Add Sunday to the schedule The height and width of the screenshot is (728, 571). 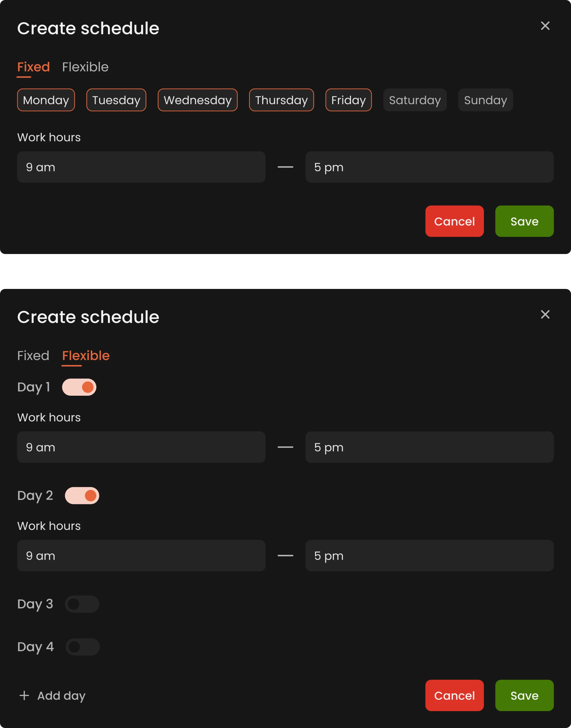[485, 100]
